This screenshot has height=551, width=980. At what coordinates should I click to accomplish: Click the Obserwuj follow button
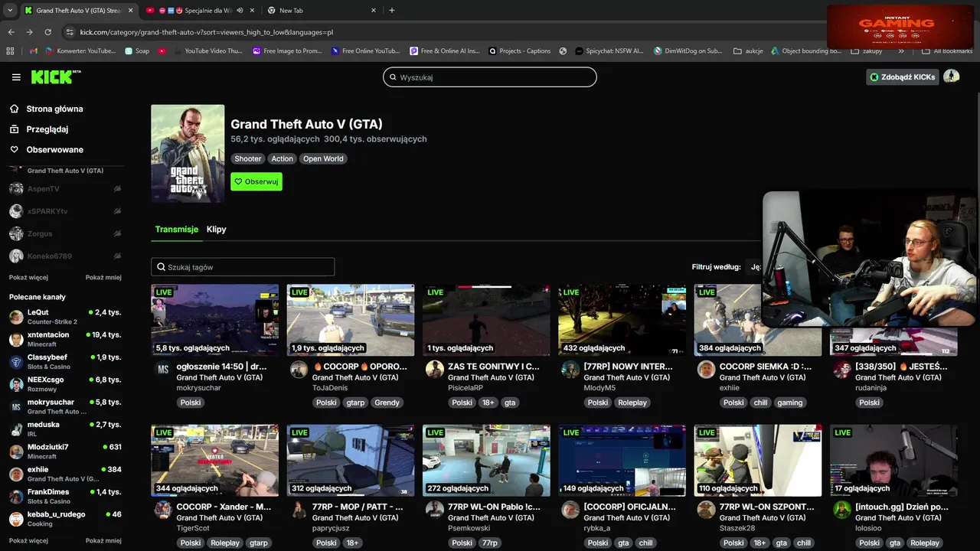(256, 181)
